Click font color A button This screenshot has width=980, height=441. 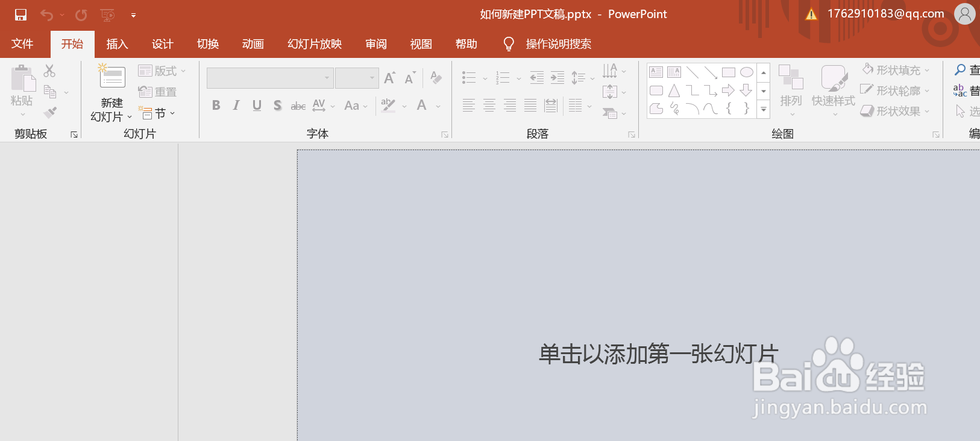[422, 106]
